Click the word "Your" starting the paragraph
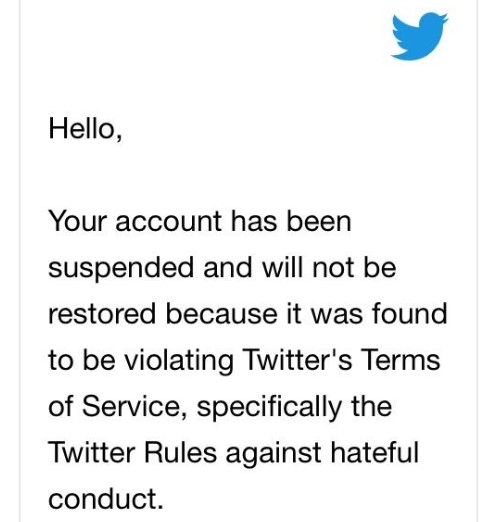This screenshot has height=522, width=498. click(x=78, y=221)
